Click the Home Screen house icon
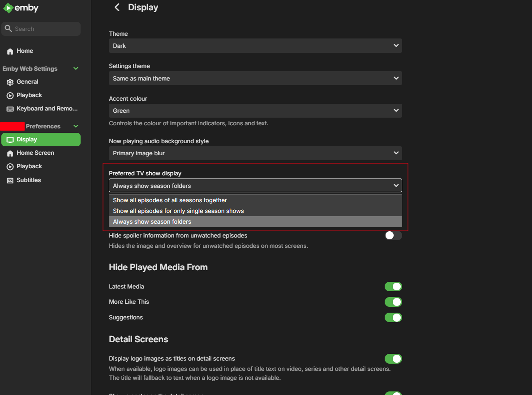Screen dimensions: 532x395 pyautogui.click(x=10, y=153)
